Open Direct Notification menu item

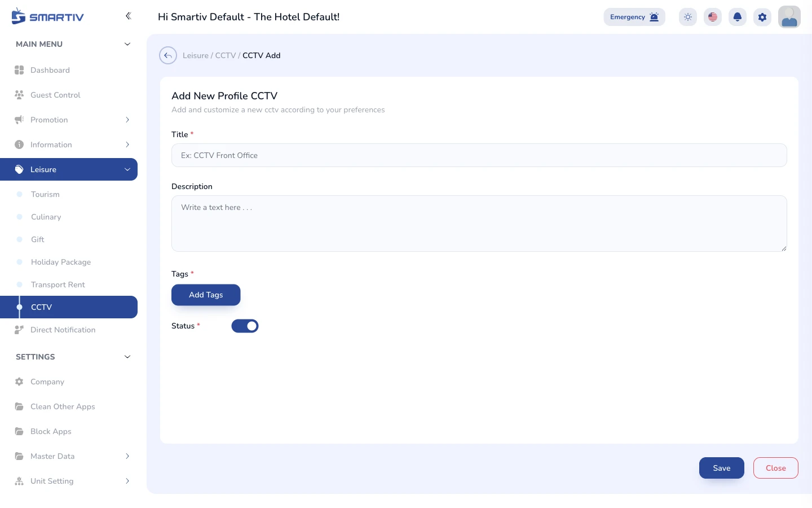tap(69, 330)
